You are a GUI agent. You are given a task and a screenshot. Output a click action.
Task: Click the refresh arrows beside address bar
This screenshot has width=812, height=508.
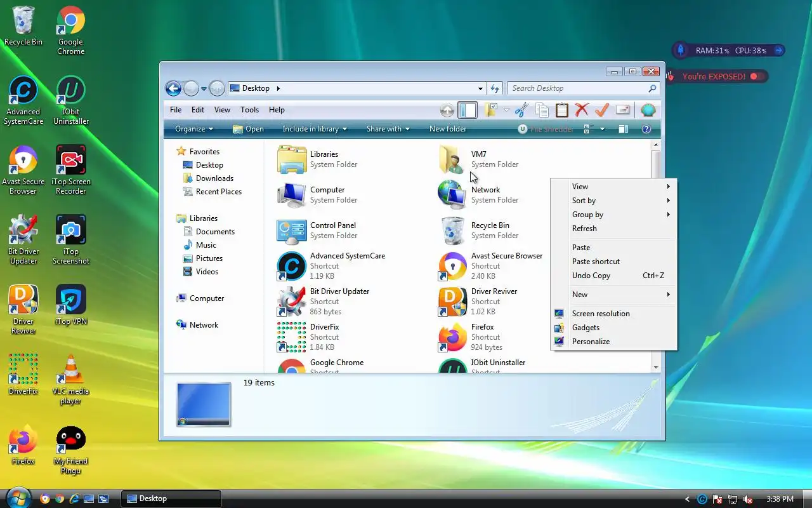[495, 88]
